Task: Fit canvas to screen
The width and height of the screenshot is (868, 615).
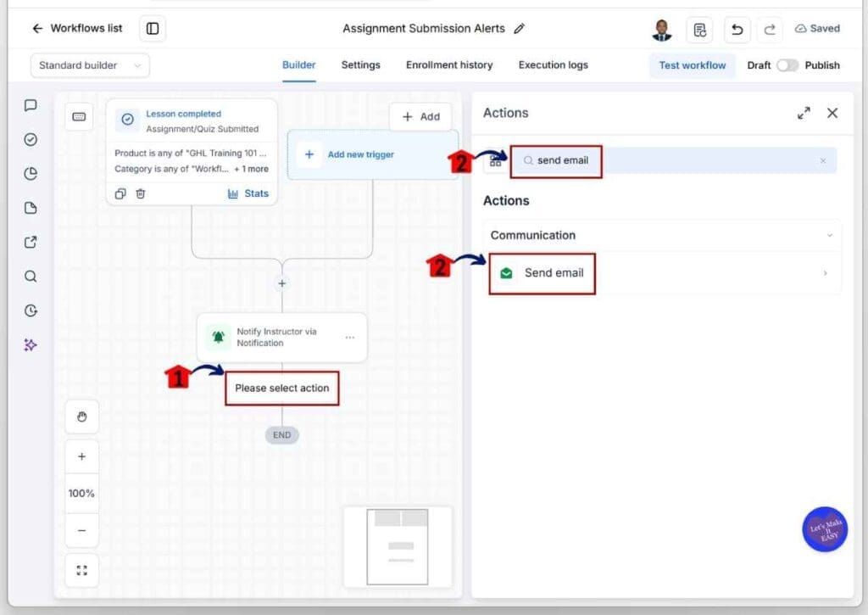Action: [82, 570]
